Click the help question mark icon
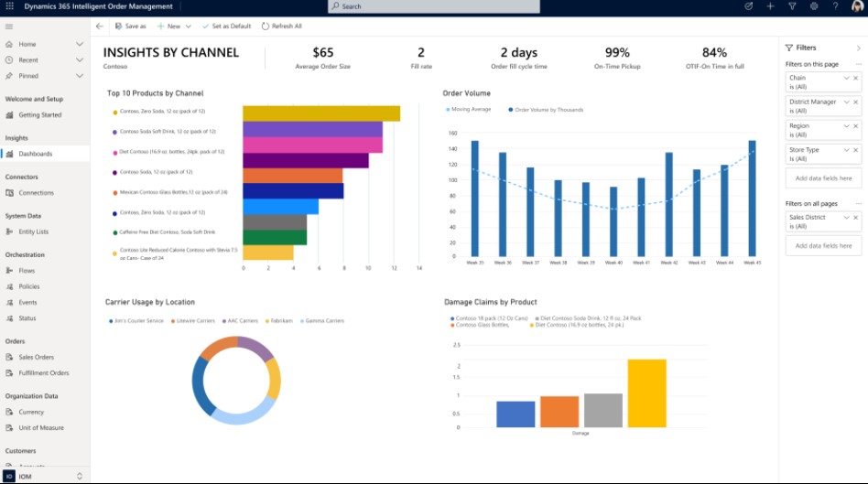 pos(835,6)
